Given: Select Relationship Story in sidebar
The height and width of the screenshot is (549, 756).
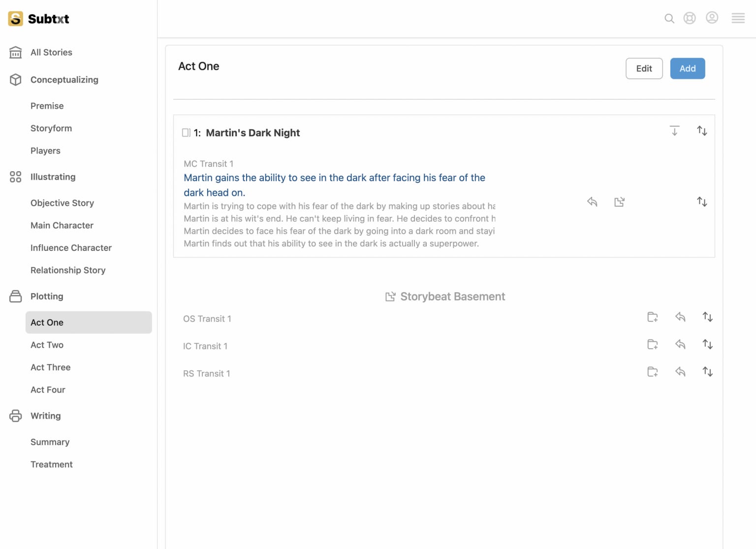Looking at the screenshot, I should [x=68, y=270].
